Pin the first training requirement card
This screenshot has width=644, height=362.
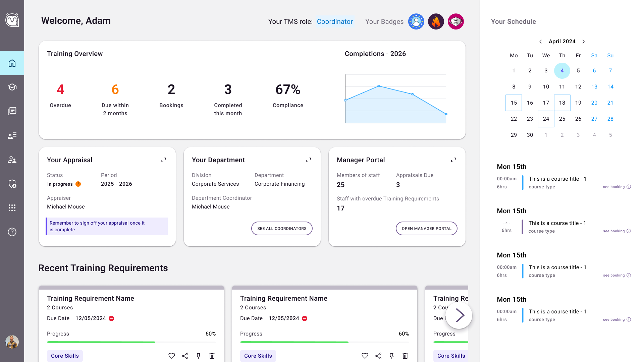coord(199,356)
